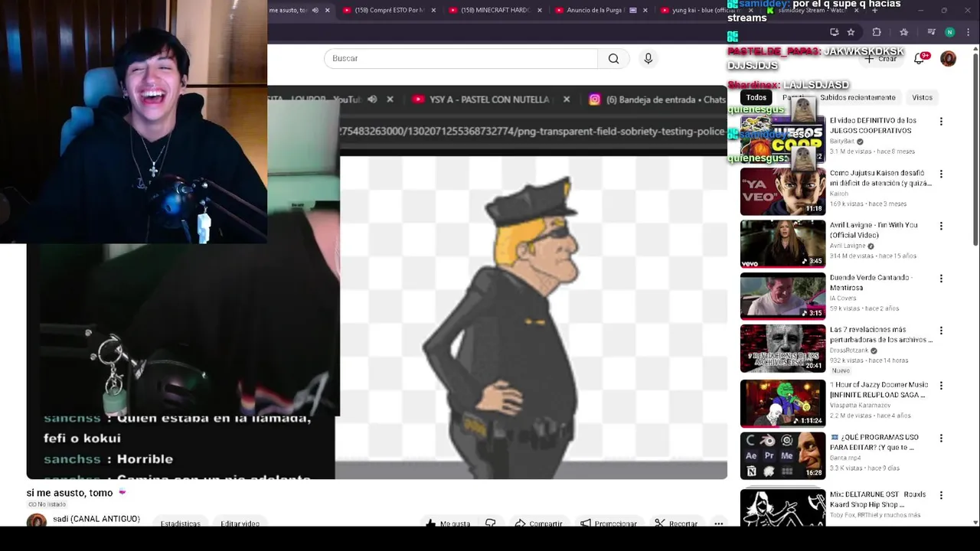This screenshot has height=551, width=980.
Task: Open the browser Extensions puzzle icon
Action: (x=877, y=32)
